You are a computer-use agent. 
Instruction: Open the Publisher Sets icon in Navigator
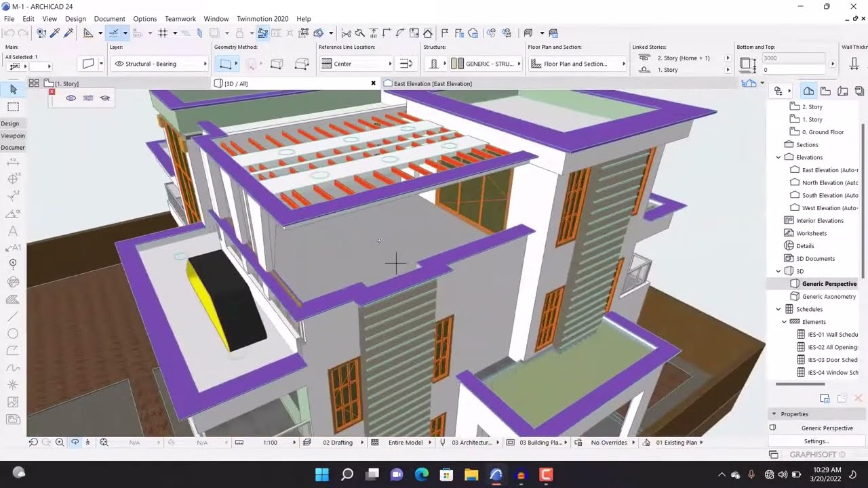tap(859, 91)
